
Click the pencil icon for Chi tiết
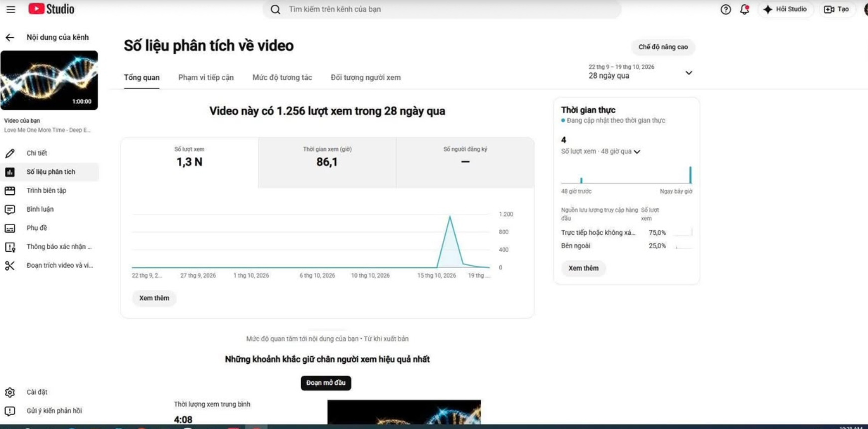10,153
